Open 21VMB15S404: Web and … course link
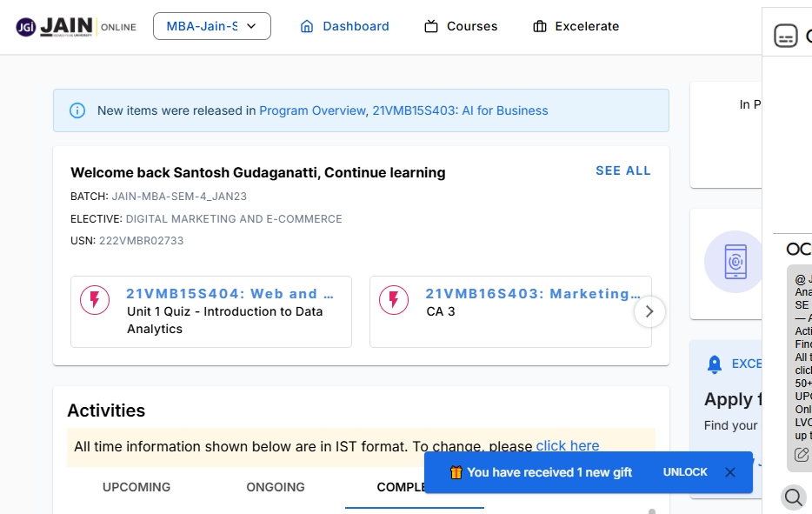Image resolution: width=812 pixels, height=514 pixels. point(230,294)
